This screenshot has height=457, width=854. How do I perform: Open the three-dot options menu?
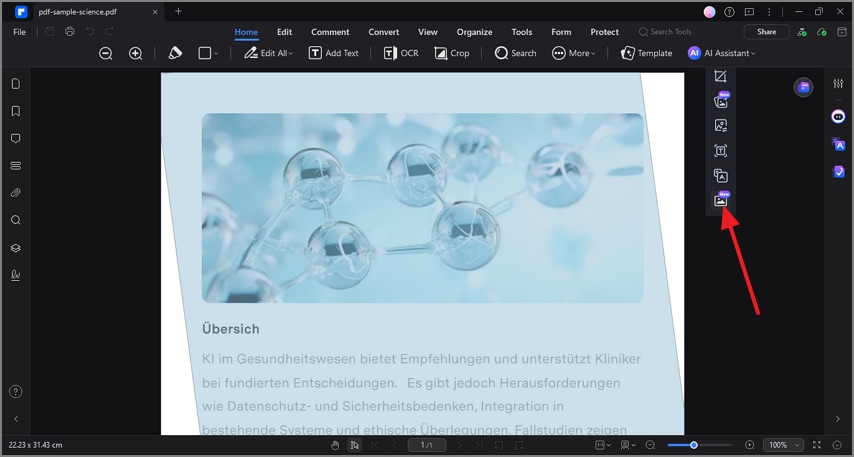(x=769, y=11)
